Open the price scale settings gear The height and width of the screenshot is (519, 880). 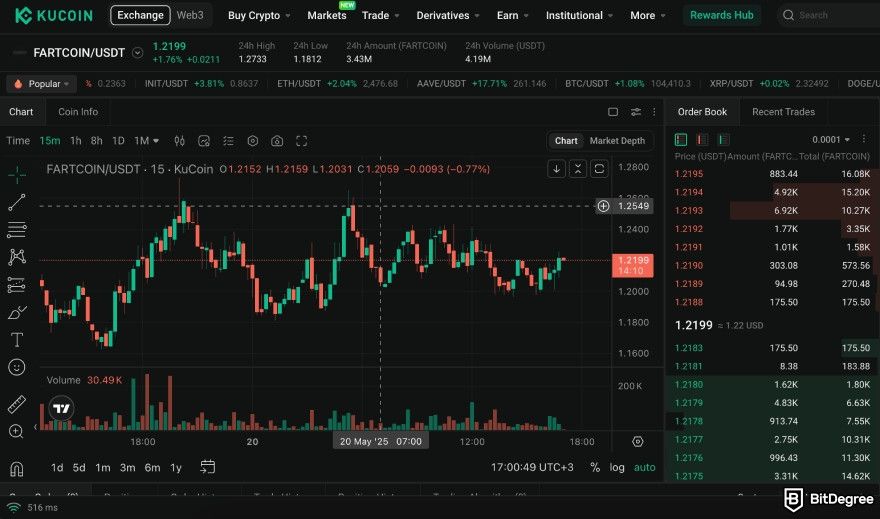pyautogui.click(x=638, y=442)
